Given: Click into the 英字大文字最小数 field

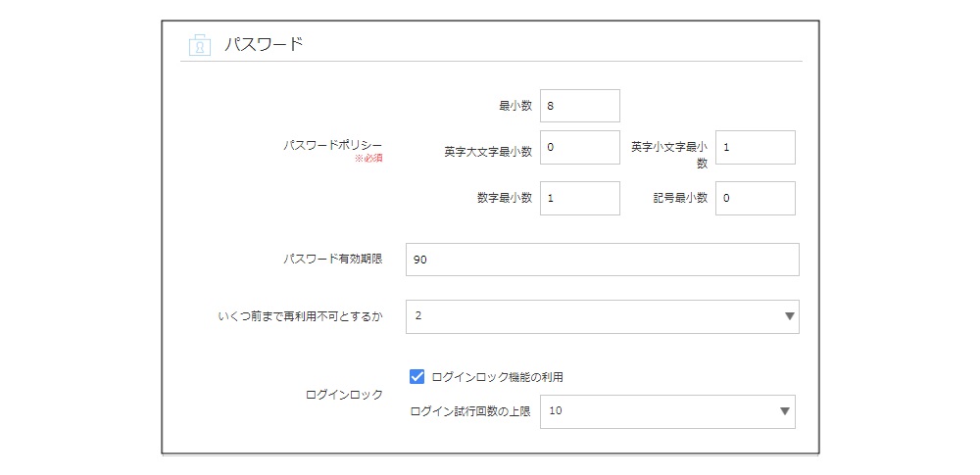Looking at the screenshot, I should coord(579,148).
